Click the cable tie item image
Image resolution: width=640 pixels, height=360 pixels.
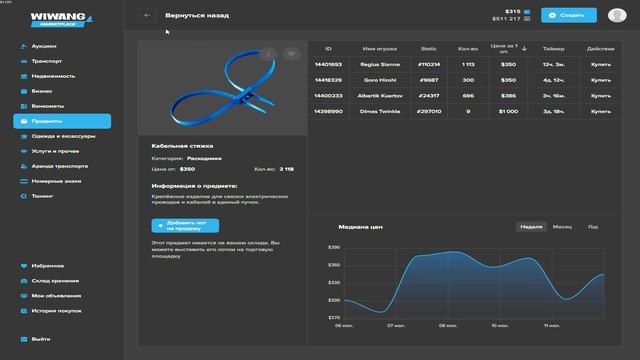click(x=222, y=88)
